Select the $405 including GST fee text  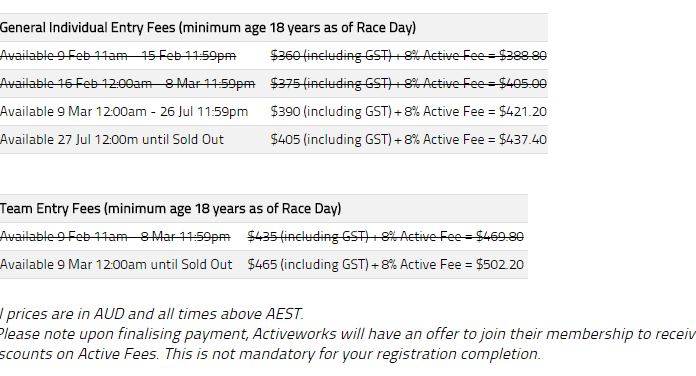coord(331,139)
